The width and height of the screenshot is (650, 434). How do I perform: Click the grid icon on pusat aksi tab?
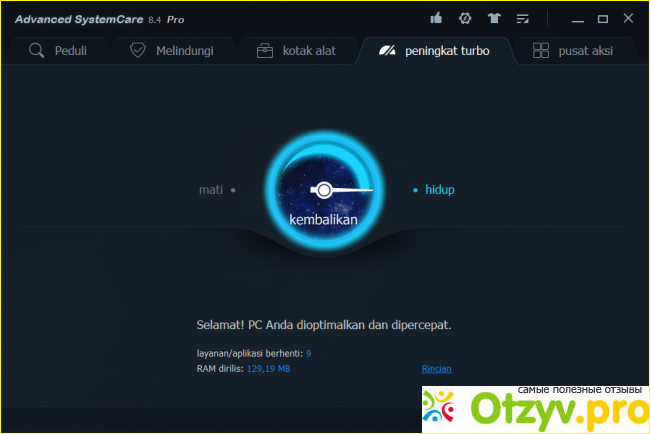541,51
